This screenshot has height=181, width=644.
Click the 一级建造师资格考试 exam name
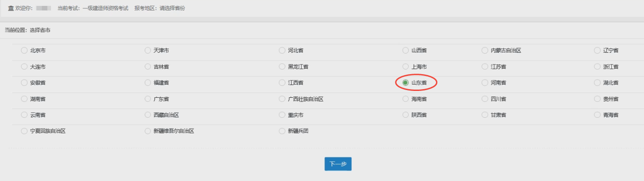[x=105, y=9]
